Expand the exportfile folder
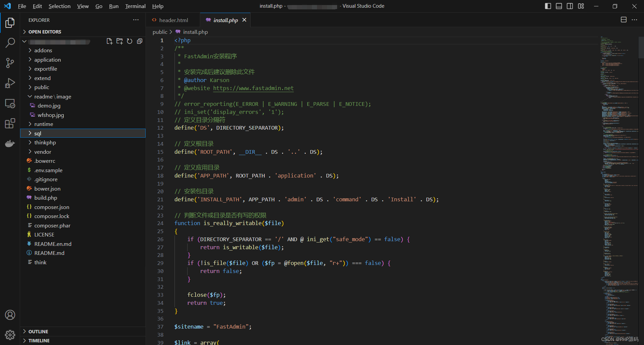The height and width of the screenshot is (345, 644). pyautogui.click(x=83, y=69)
